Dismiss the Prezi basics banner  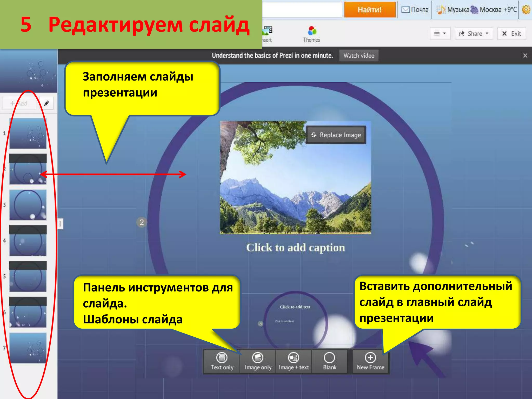click(525, 56)
